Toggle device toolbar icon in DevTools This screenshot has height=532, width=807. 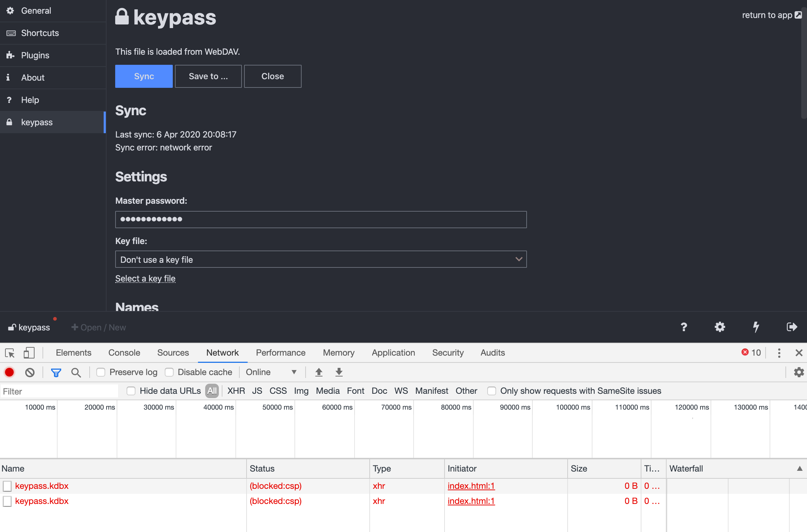pyautogui.click(x=29, y=353)
